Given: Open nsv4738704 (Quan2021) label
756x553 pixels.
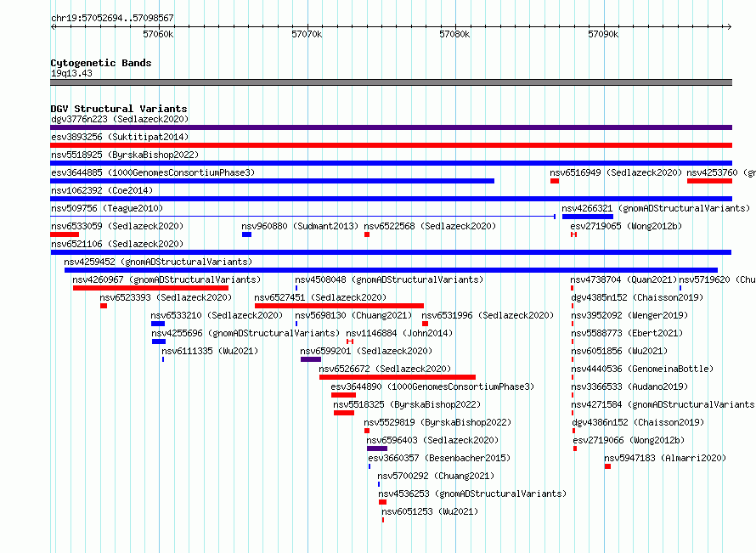Looking at the screenshot, I should coord(623,279).
